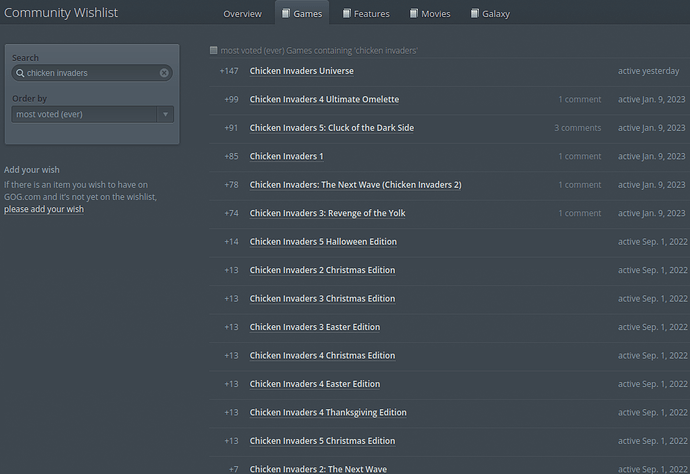Click the +78 vote count
The image size is (690, 474).
pyautogui.click(x=231, y=185)
